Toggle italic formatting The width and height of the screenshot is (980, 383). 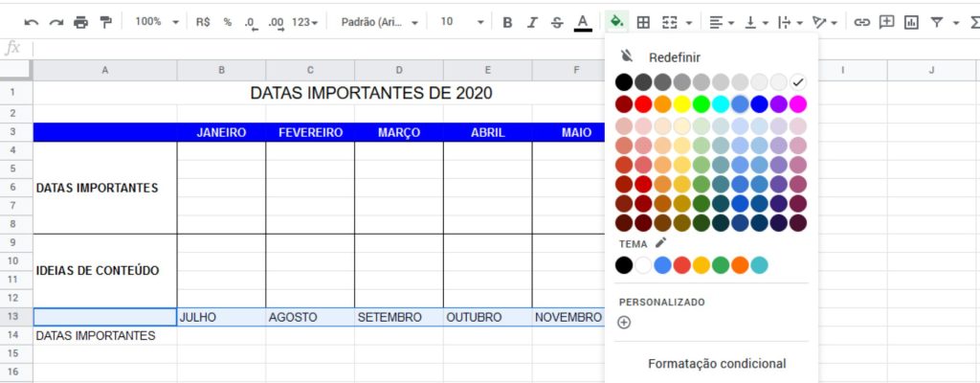click(532, 23)
